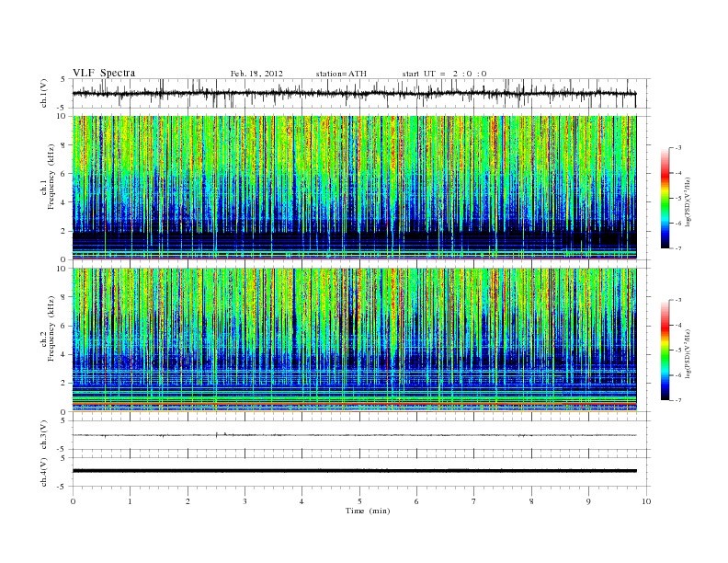
Task: Click the "VLF Spectra" plot title
Action: pos(104,73)
